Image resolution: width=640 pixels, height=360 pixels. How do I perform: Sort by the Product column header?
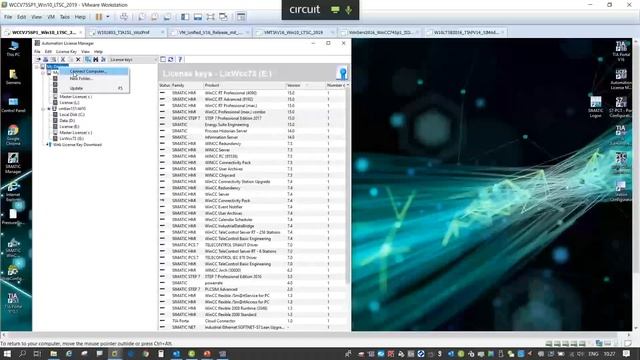click(x=244, y=85)
